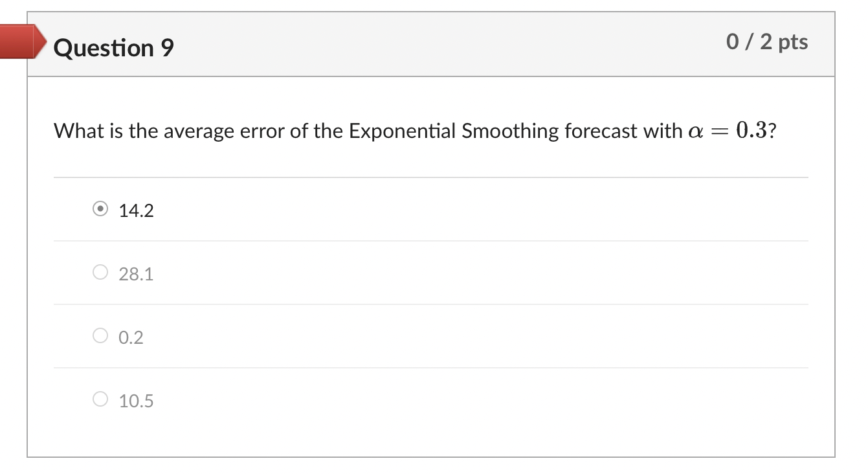
Task: Click the 0 / 2 pts score label
Action: point(768,41)
